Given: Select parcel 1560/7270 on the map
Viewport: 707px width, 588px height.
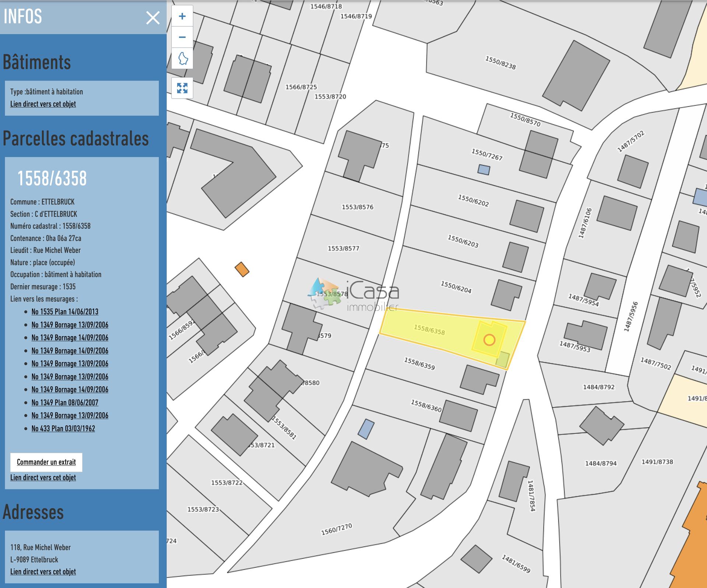Looking at the screenshot, I should pyautogui.click(x=337, y=529).
